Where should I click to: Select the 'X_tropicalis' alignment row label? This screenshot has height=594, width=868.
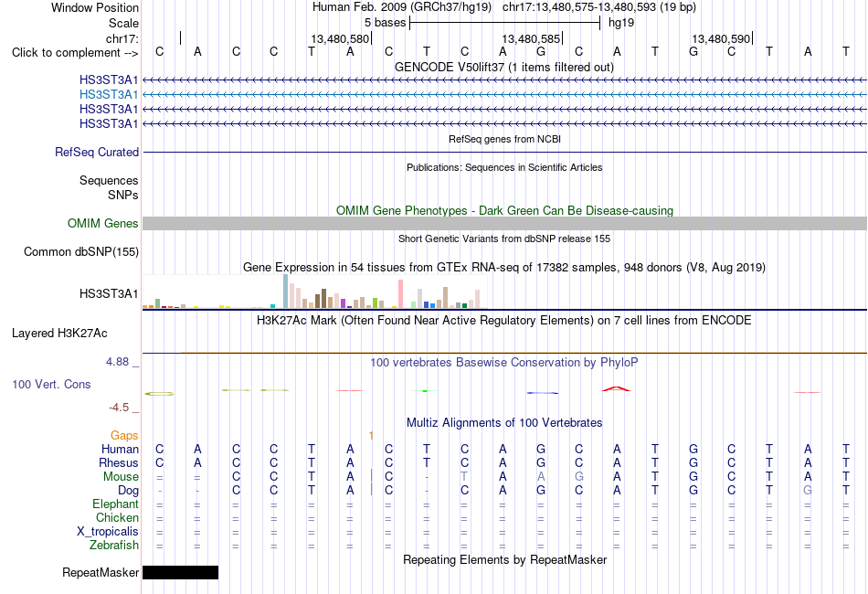[108, 532]
